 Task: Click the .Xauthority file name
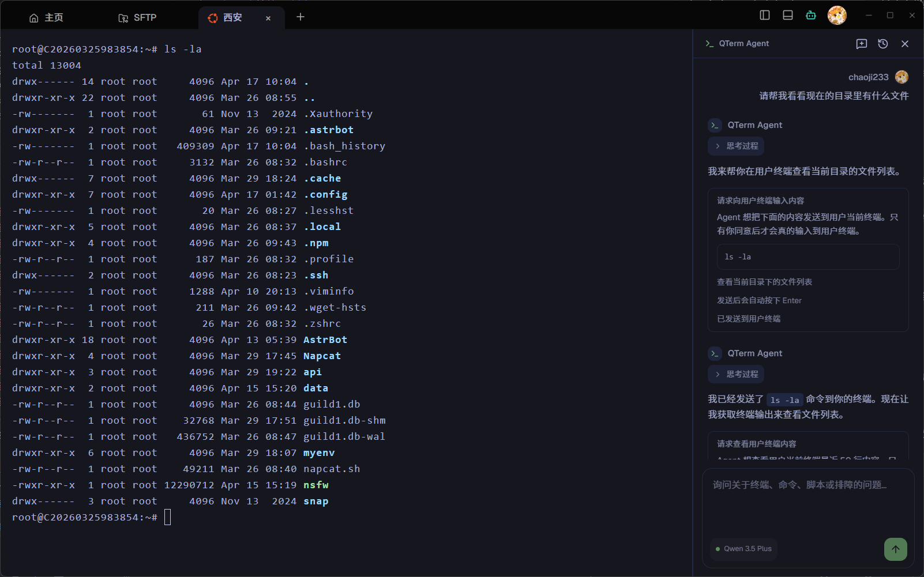338,114
